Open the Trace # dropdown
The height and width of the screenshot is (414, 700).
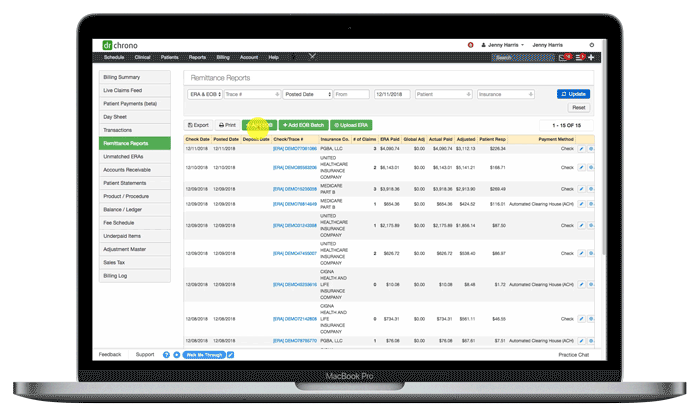pos(252,94)
